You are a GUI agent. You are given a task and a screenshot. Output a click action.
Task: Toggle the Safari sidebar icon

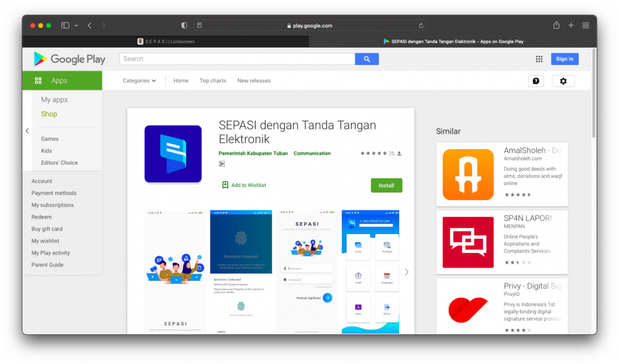point(65,25)
